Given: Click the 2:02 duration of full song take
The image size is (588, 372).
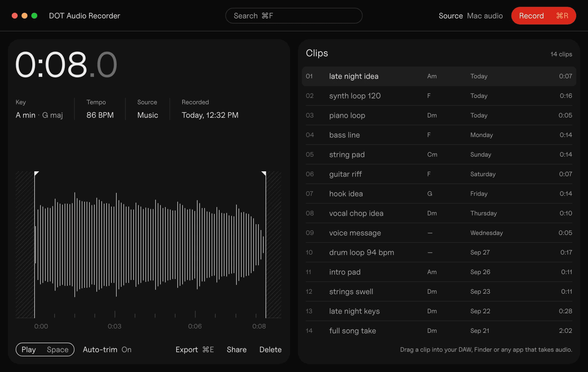Looking at the screenshot, I should coord(565,331).
